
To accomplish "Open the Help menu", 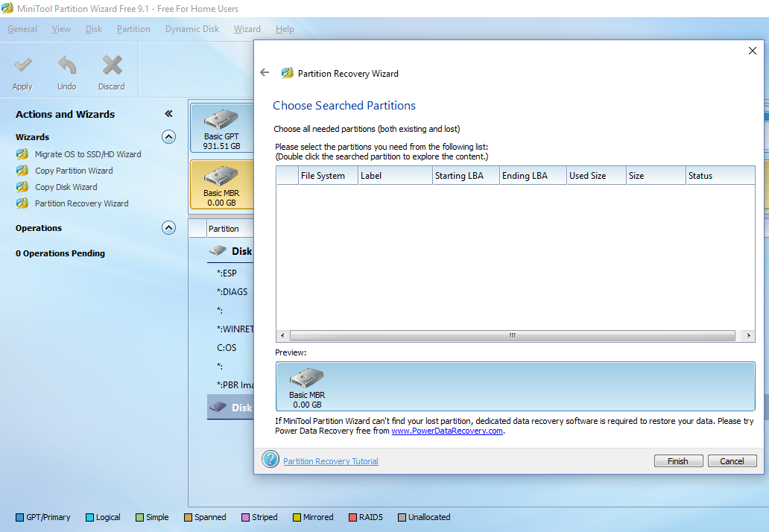I will [285, 29].
